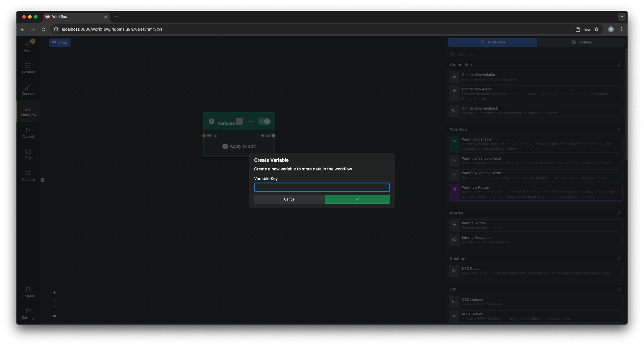644x346 pixels.
Task: Toggle the Variable node enable switch
Action: pos(264,121)
